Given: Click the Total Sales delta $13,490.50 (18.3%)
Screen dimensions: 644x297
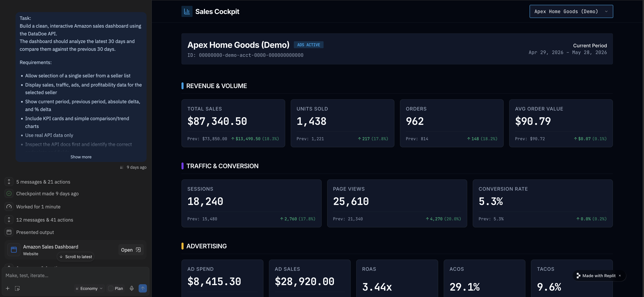Looking at the screenshot, I should click(x=255, y=139).
